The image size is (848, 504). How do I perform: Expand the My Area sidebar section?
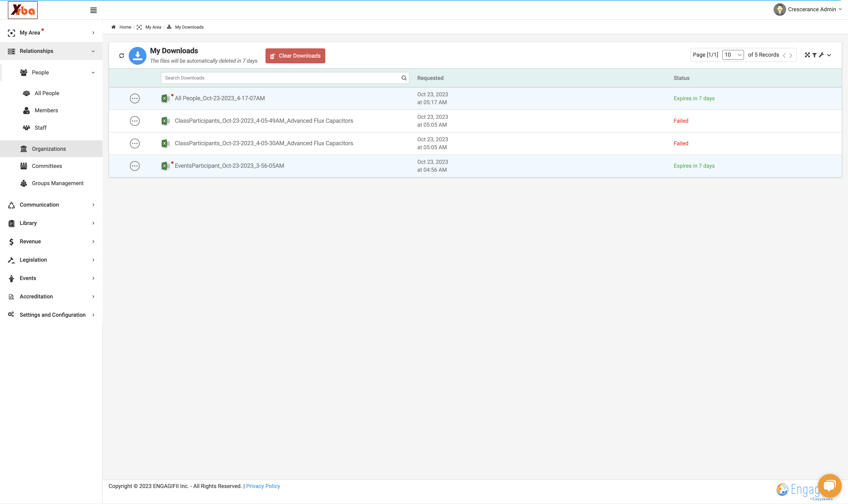(51, 33)
